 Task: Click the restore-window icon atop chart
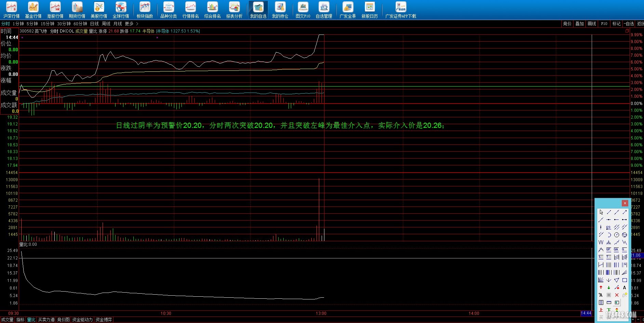click(x=627, y=31)
